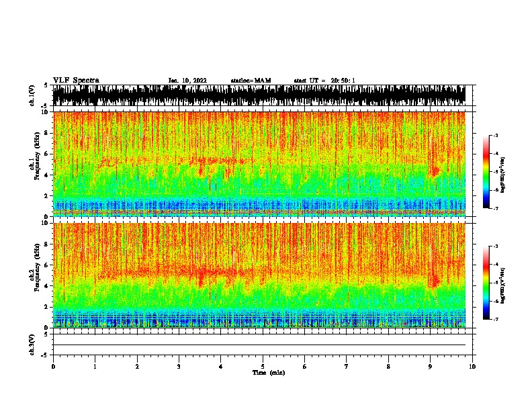This screenshot has height=411, width=532.
Task: Click the ch.2 spectrogram color scale bar
Action: (x=486, y=283)
